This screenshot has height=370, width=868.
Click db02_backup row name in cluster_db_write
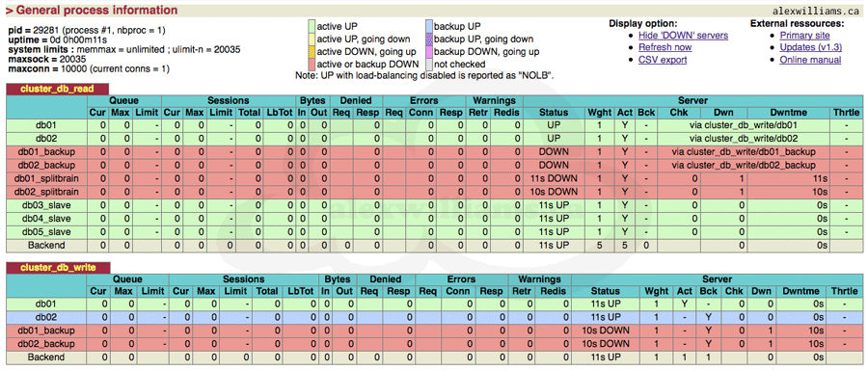click(46, 344)
